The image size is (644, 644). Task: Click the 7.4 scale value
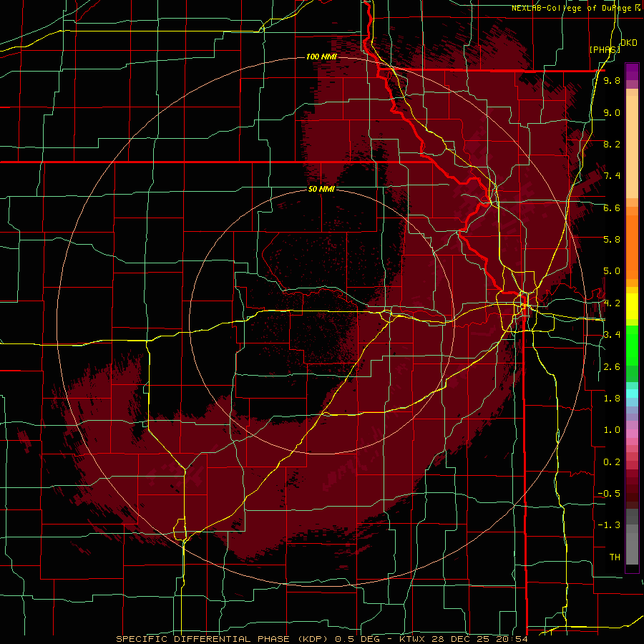pos(612,176)
